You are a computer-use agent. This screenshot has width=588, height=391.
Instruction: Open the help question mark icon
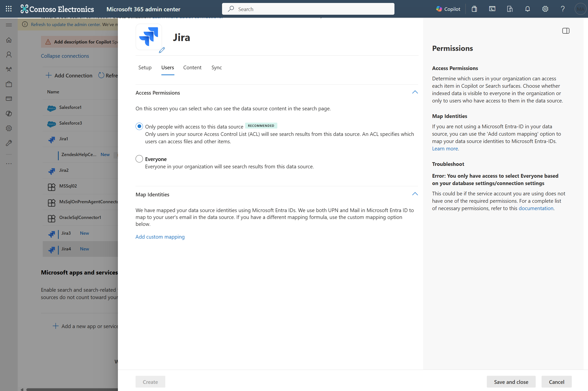(x=563, y=9)
